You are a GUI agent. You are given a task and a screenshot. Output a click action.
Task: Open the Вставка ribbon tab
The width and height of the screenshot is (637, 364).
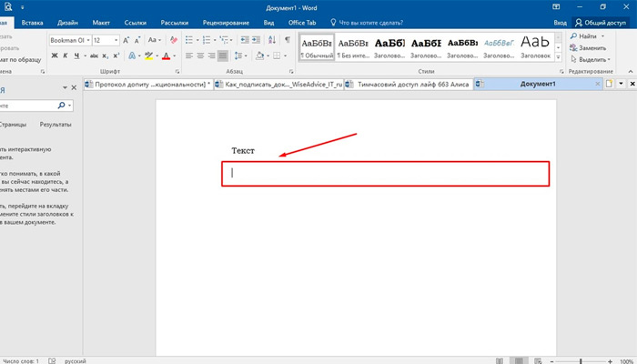(32, 23)
